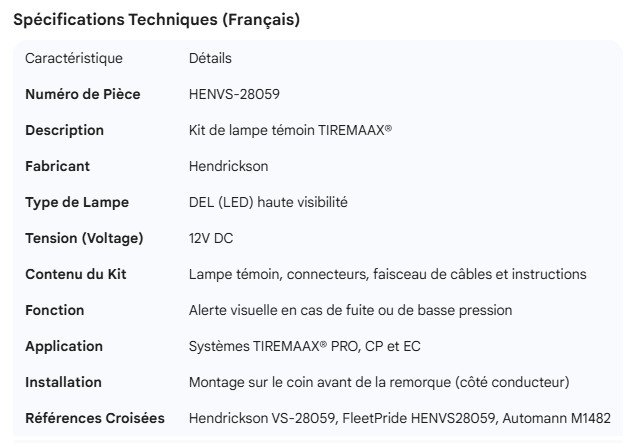Click the '12V DC' value

click(x=211, y=238)
